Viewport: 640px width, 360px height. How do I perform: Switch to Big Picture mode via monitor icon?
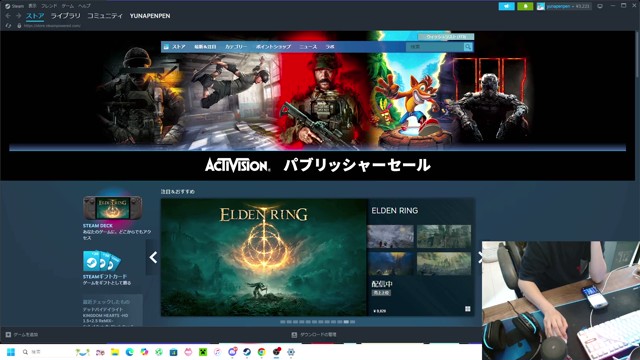tap(600, 6)
